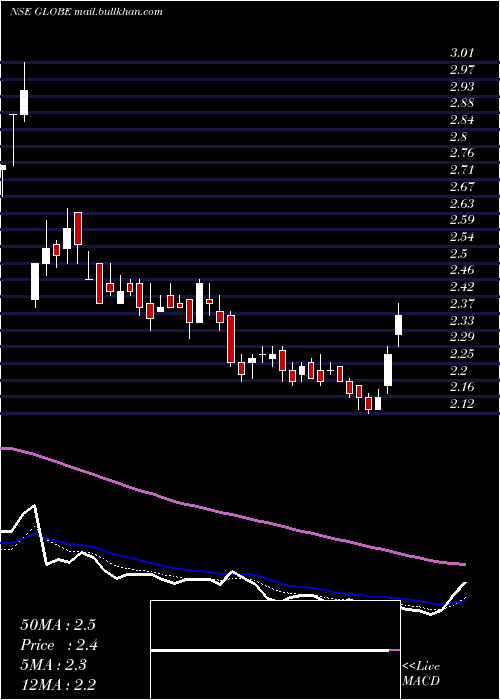Click the 2.46 price axis label

tap(462, 270)
